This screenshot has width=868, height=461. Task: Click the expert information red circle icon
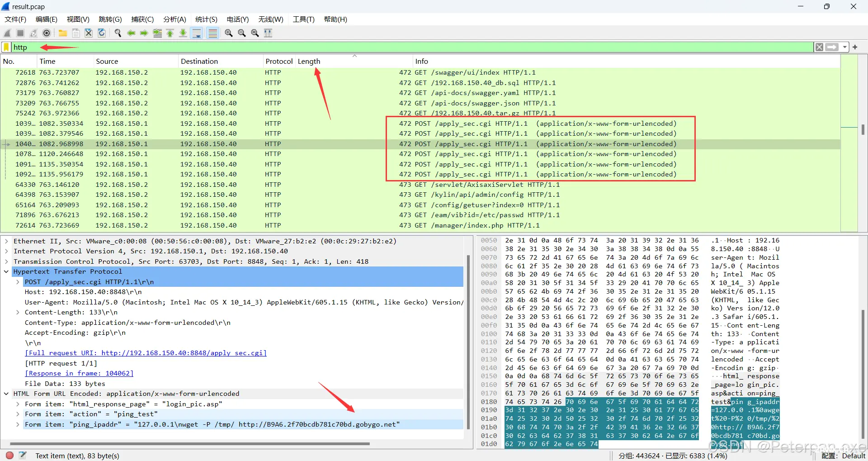tap(9, 455)
